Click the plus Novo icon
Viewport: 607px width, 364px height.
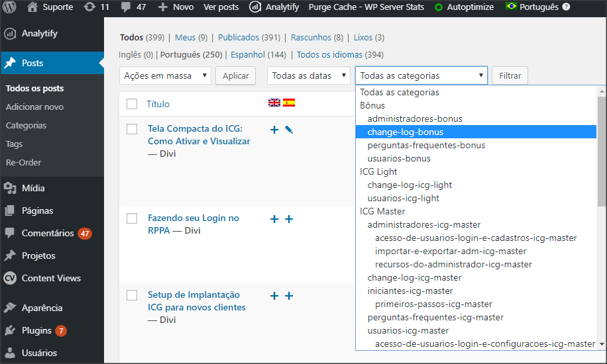[x=162, y=7]
